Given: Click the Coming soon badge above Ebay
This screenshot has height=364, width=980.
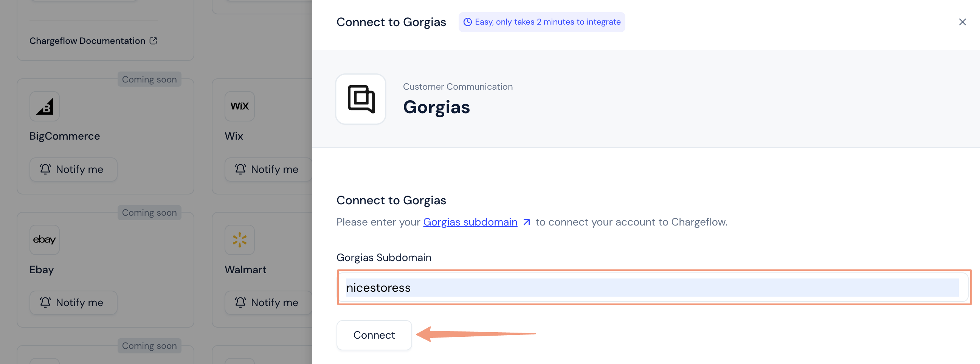Looking at the screenshot, I should (149, 213).
